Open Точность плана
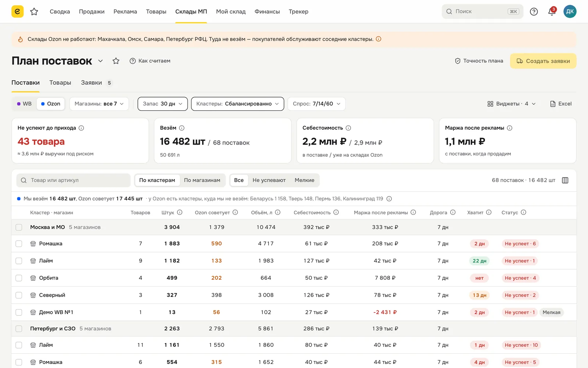Image resolution: width=588 pixels, height=368 pixels. pos(479,61)
